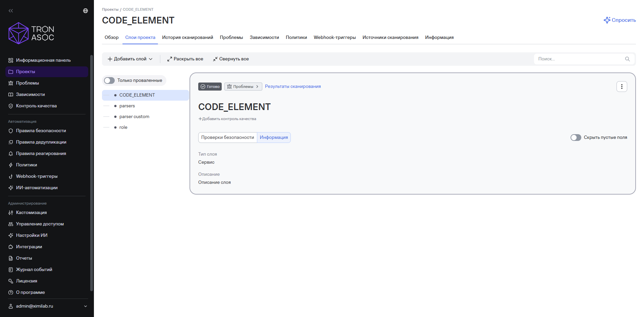The height and width of the screenshot is (317, 644).
Task: Open the Добавить слой dropdown
Action: 130,59
